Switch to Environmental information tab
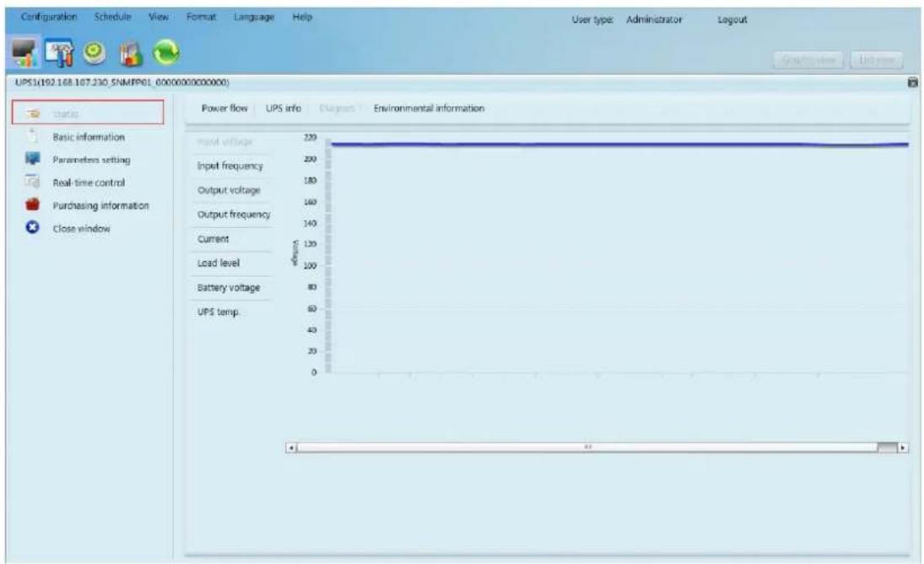The width and height of the screenshot is (924, 564). coord(429,108)
